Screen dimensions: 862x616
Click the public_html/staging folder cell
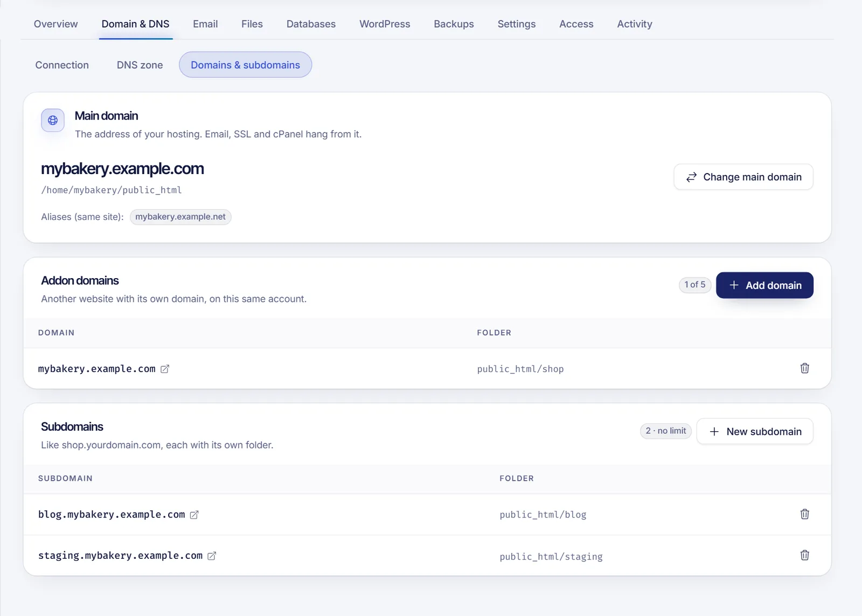pyautogui.click(x=551, y=556)
